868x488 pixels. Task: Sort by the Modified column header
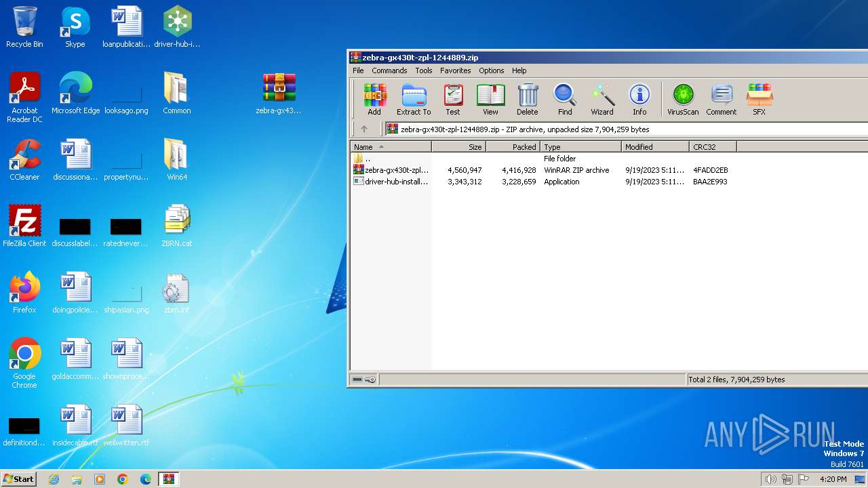coord(655,146)
